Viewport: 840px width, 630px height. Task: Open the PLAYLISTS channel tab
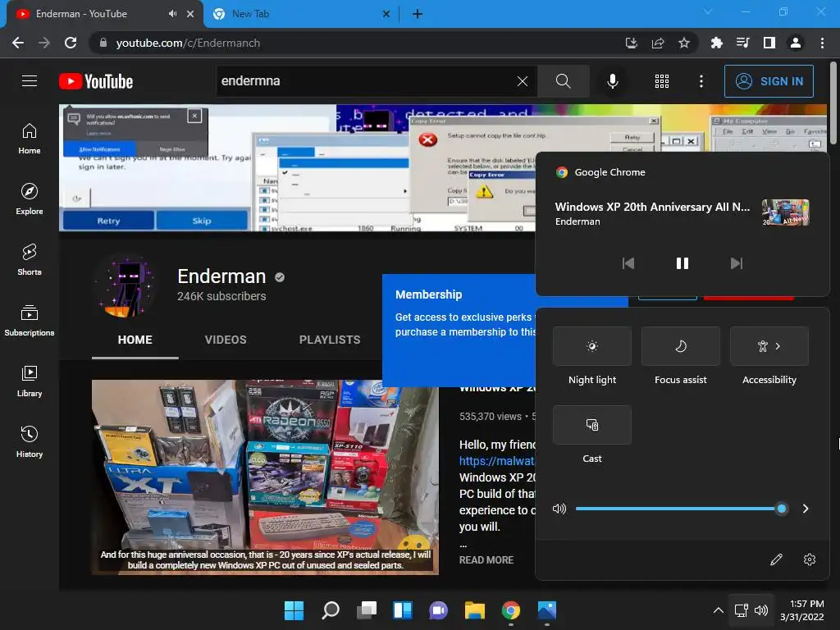point(330,340)
